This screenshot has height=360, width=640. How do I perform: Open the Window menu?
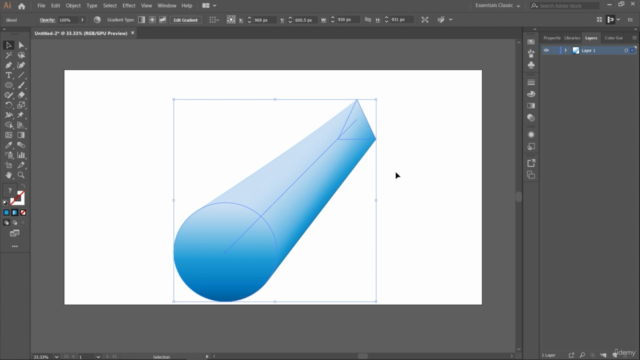(167, 6)
